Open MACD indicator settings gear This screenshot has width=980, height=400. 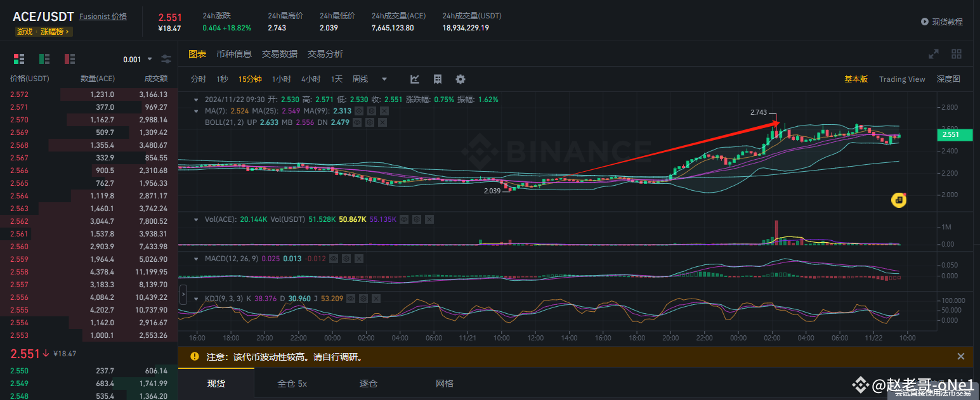pyautogui.click(x=348, y=259)
